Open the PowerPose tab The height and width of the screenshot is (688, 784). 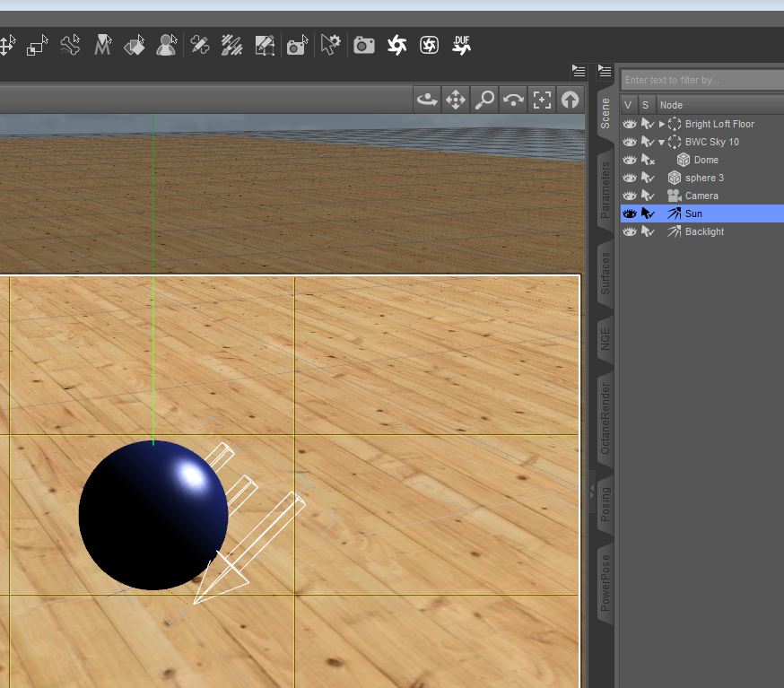click(x=605, y=582)
